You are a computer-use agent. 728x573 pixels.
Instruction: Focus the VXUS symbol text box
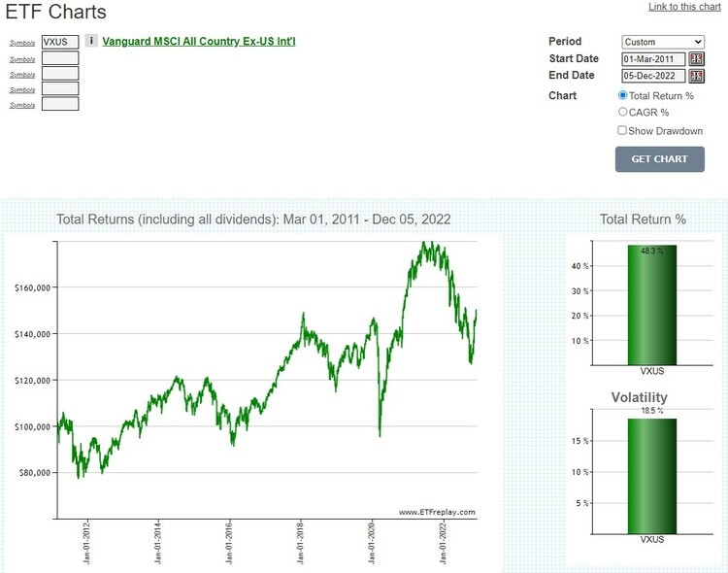point(60,43)
